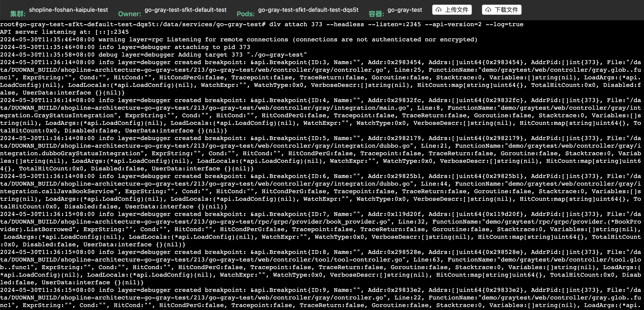Select pod name "go-gray-test-sfkt-default-test-dqs5t" in header
This screenshot has width=644, height=310.
click(308, 10)
